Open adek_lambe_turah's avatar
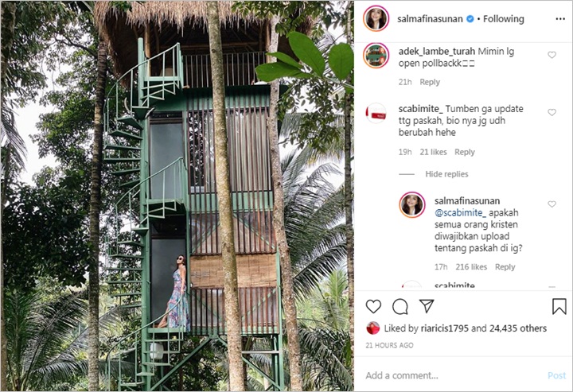The image size is (573, 392). 376,55
